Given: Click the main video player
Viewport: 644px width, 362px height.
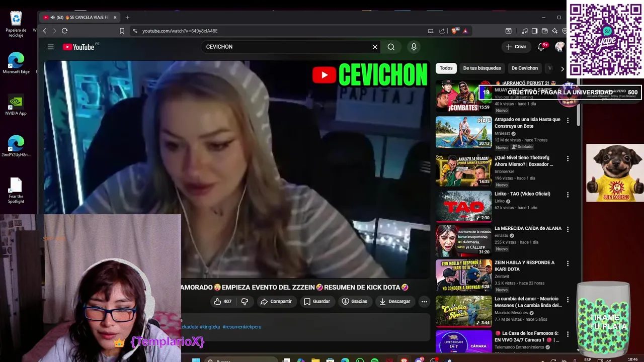Looking at the screenshot, I should point(236,170).
